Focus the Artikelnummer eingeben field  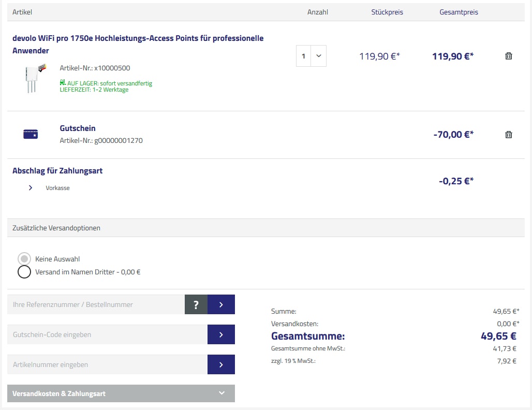[x=107, y=364]
